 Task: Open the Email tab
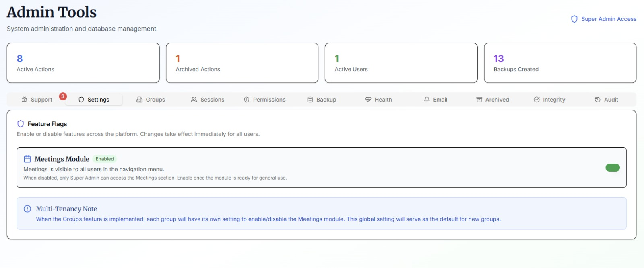(x=436, y=100)
